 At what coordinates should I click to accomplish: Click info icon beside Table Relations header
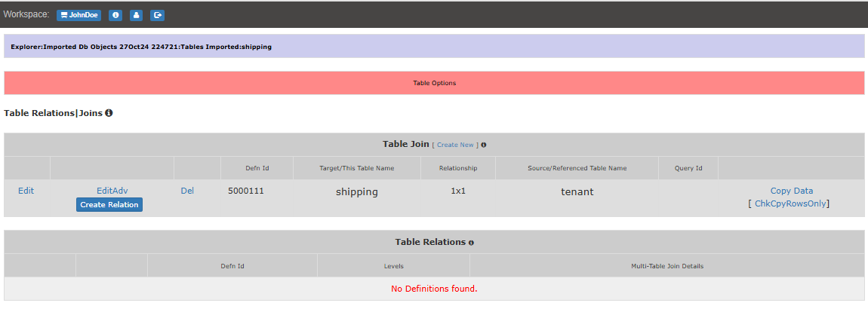point(471,243)
